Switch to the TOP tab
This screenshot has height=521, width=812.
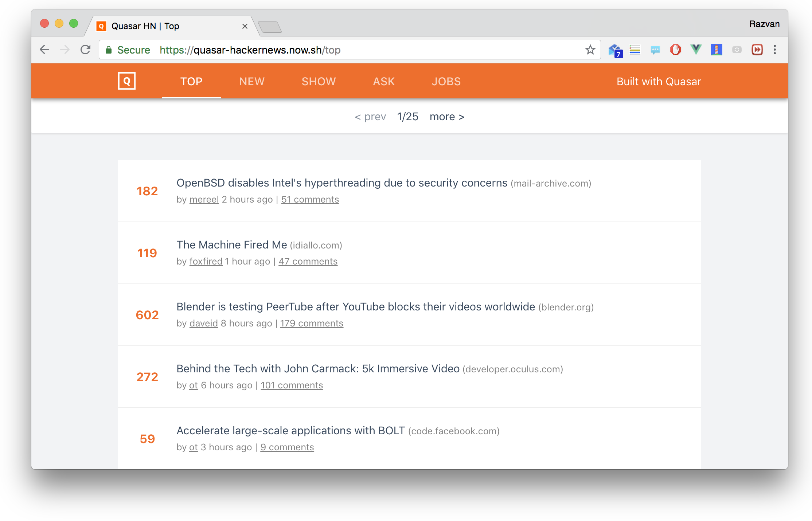[191, 81]
